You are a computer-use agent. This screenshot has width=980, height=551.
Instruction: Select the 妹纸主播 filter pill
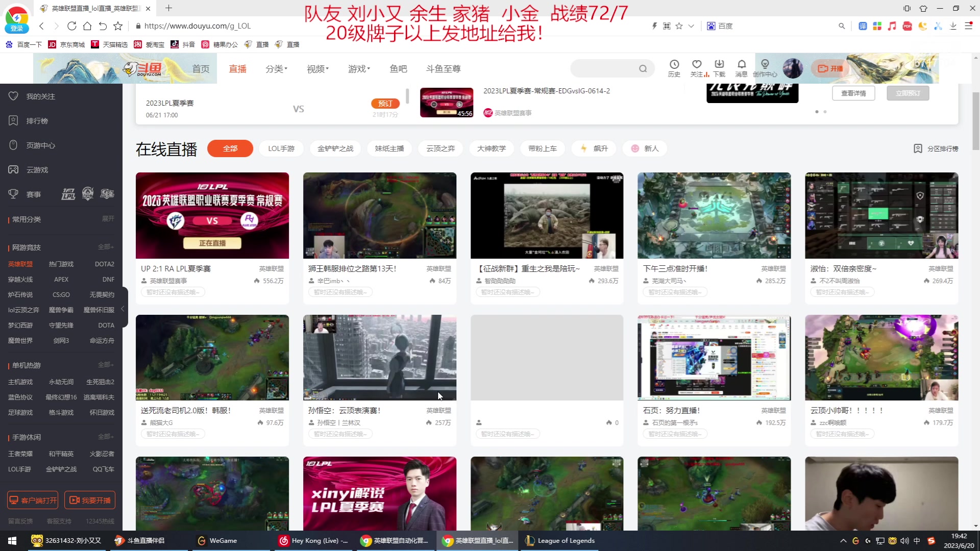point(389,148)
